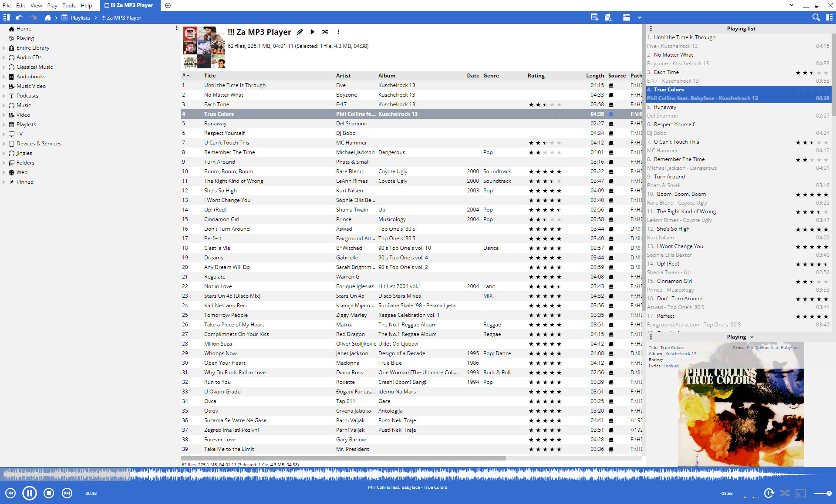Screen dimensions: 836x504
Task: Click the Kuschelrock 13 album link
Action: pos(681,353)
